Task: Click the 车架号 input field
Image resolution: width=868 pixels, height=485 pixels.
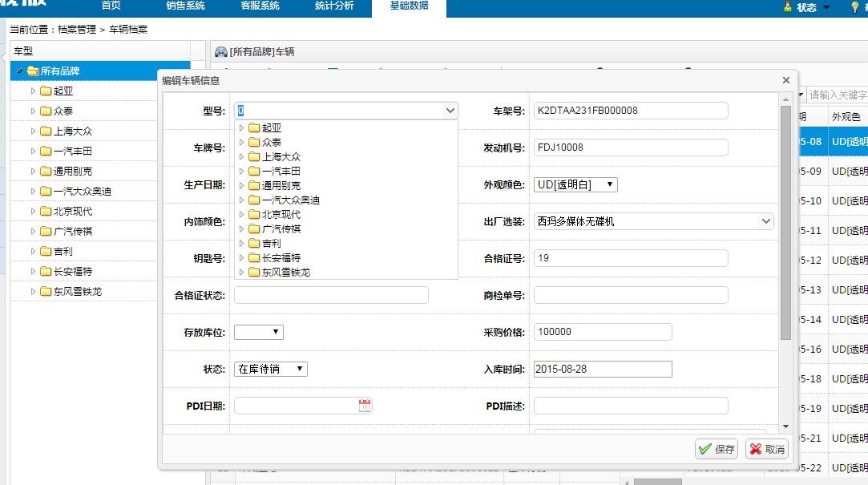Action: (631, 111)
